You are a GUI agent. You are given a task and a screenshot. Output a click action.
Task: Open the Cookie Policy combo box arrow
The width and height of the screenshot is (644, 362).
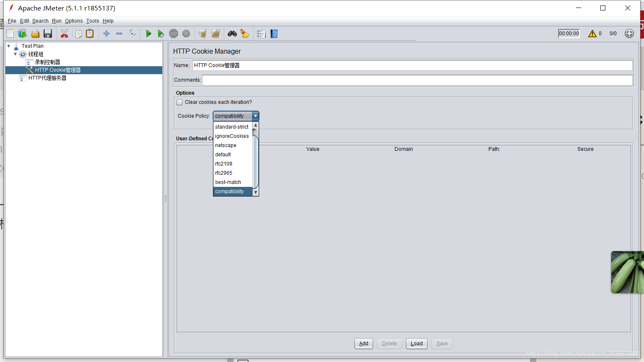255,116
